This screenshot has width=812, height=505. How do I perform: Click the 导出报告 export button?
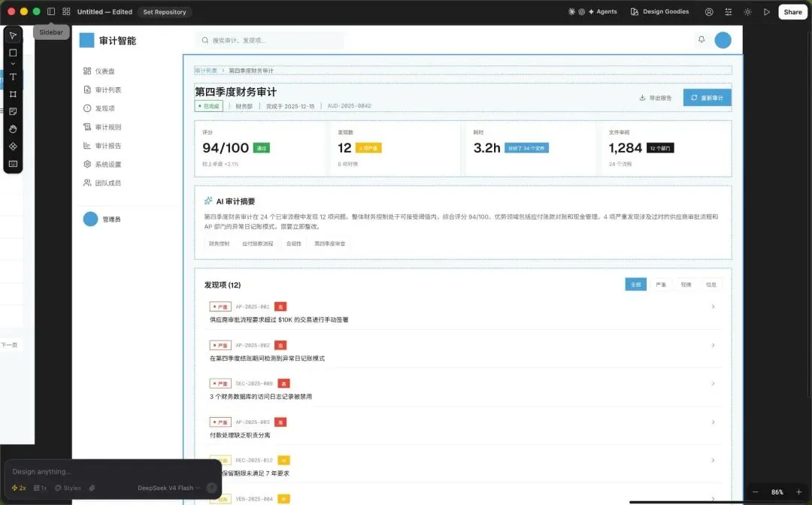[x=656, y=98]
